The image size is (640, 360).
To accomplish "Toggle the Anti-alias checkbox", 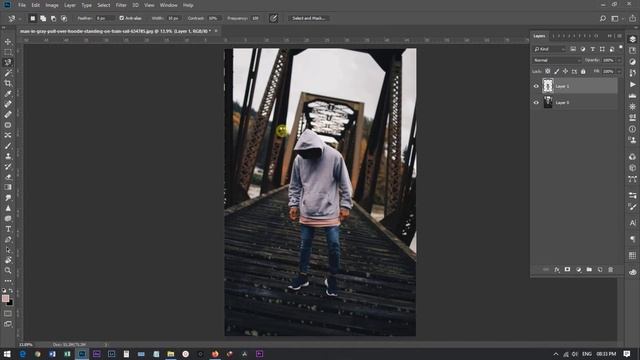I will [121, 18].
